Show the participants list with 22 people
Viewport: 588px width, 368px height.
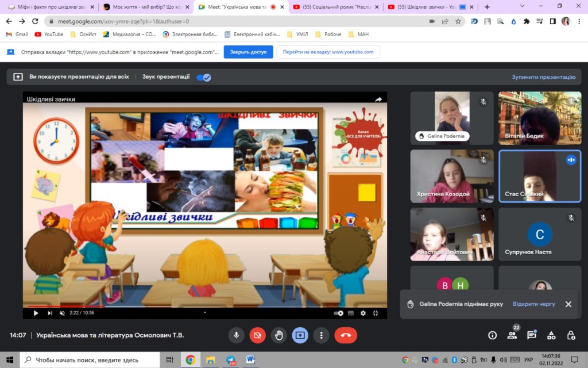coord(512,335)
